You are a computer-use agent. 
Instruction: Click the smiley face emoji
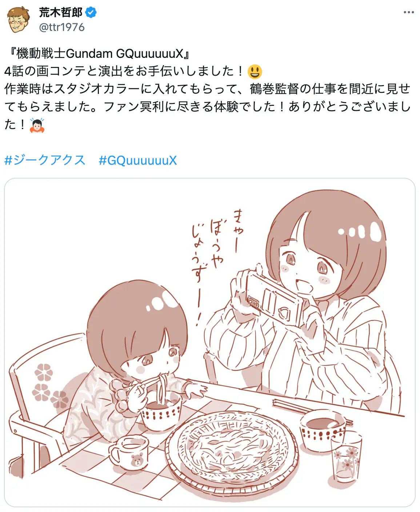(x=255, y=72)
